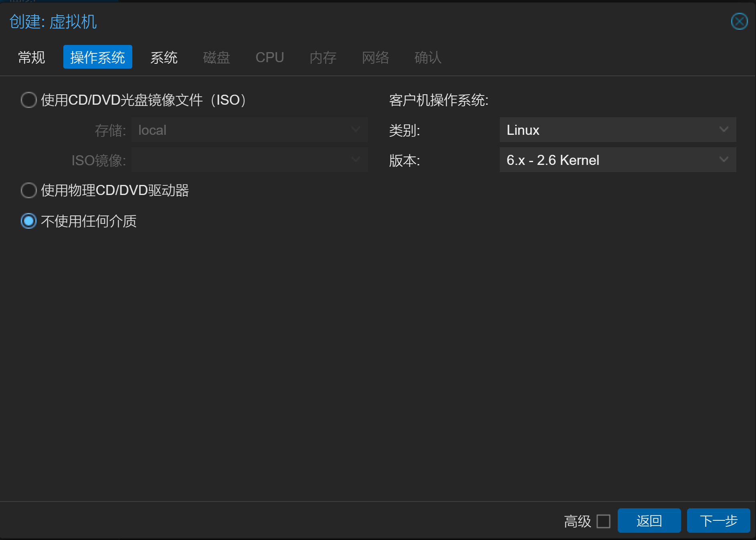
Task: Select the use CD/DVD ISO image option
Action: (29, 100)
